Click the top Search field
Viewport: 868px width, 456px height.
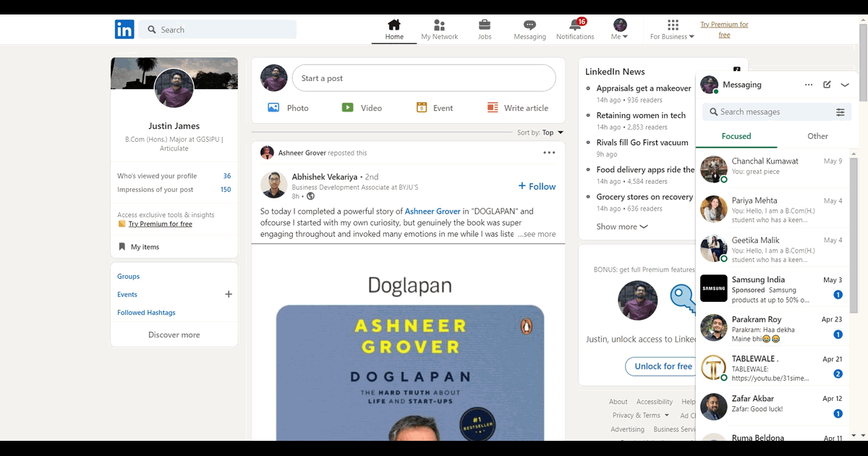[217, 30]
